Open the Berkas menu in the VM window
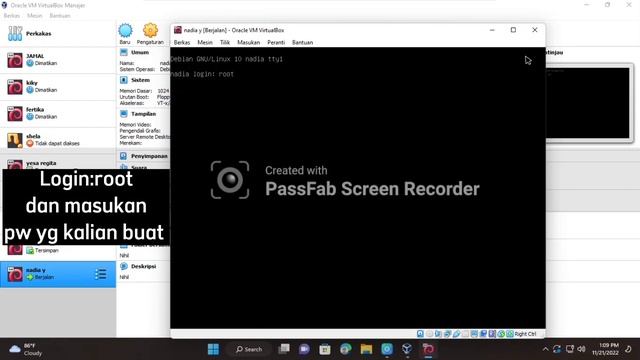This screenshot has height=360, width=640. 182,42
